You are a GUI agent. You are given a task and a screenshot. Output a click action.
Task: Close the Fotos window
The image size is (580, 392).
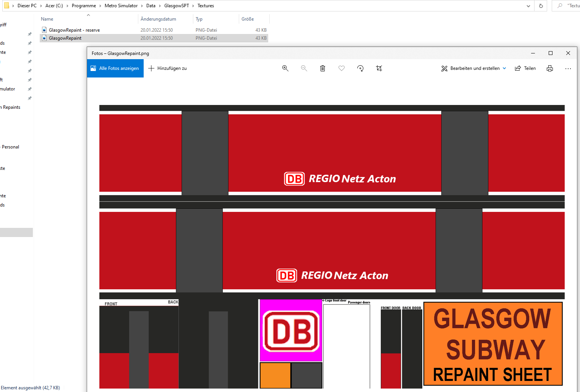pyautogui.click(x=568, y=53)
